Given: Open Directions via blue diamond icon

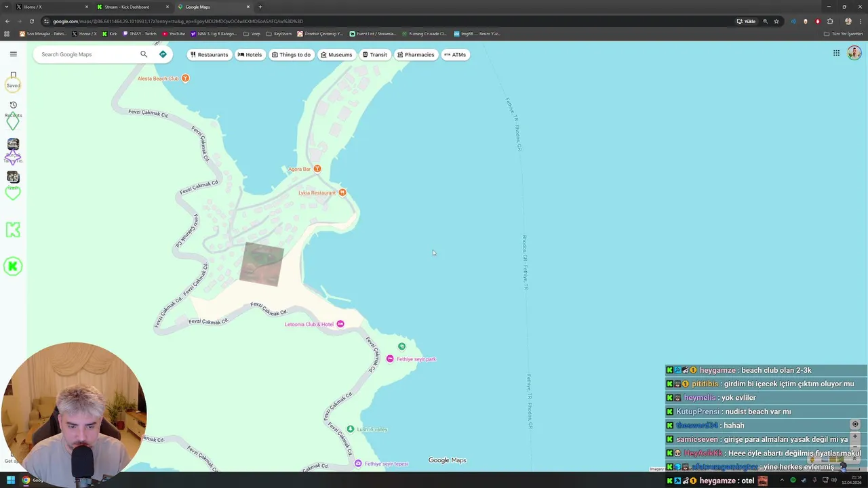Looking at the screenshot, I should click(x=163, y=54).
